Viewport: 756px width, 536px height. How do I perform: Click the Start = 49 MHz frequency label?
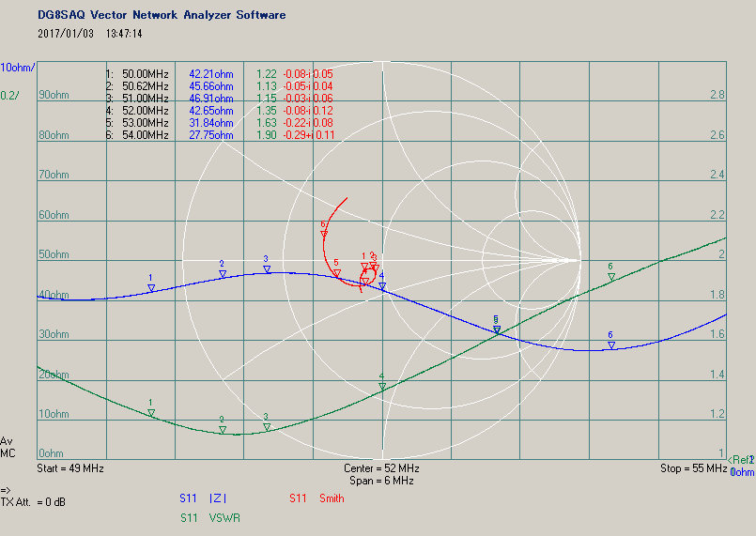(x=69, y=468)
